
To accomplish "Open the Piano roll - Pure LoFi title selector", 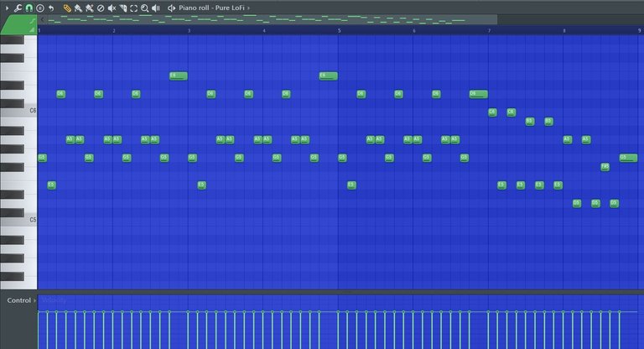I will click(x=211, y=8).
